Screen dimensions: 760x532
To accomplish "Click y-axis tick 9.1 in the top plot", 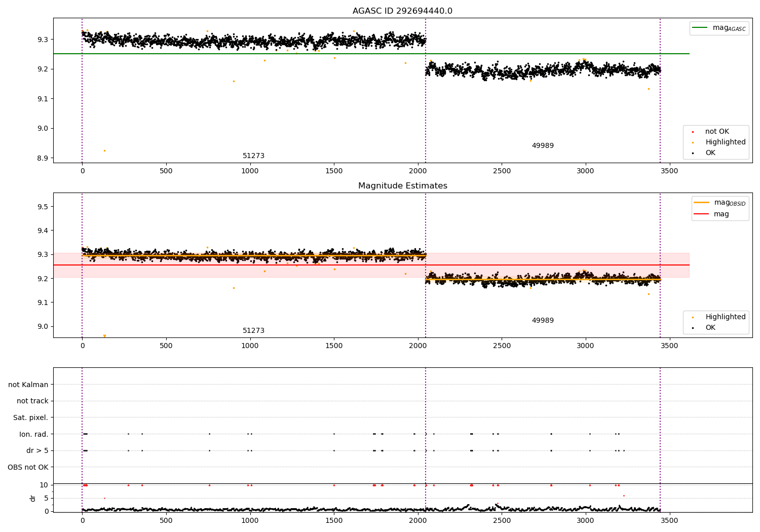I will 42,99.
